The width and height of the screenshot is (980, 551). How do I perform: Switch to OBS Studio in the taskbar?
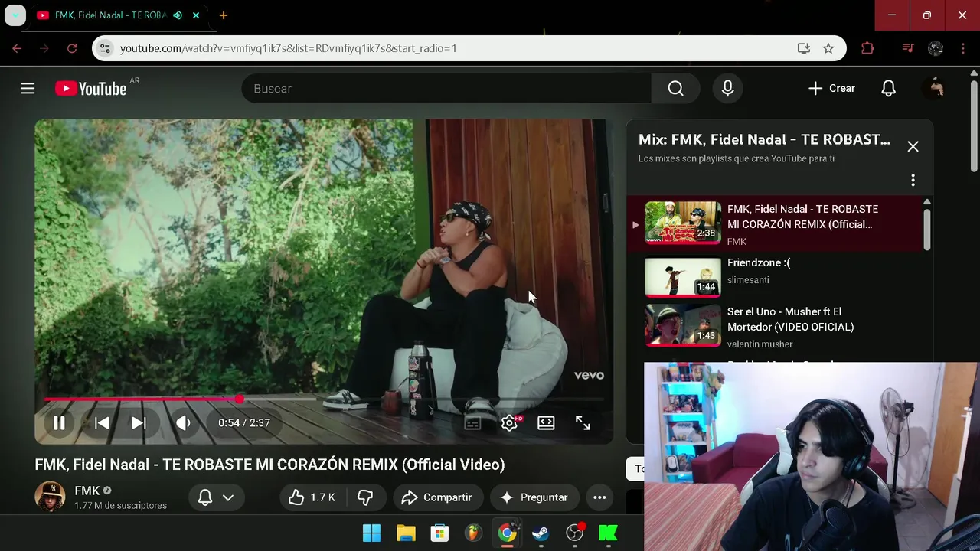pos(574,533)
